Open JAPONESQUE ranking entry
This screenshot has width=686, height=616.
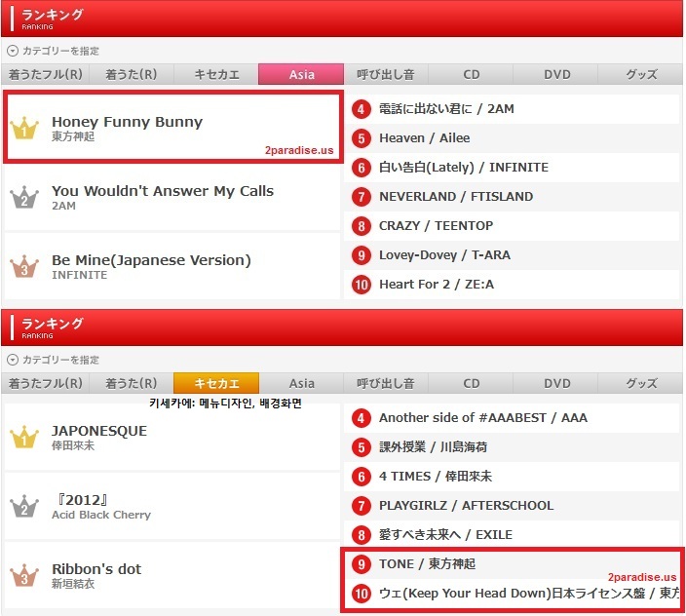(x=172, y=437)
